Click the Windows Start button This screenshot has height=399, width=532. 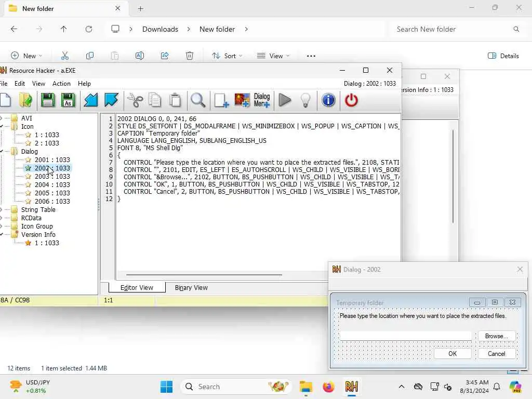click(x=166, y=387)
